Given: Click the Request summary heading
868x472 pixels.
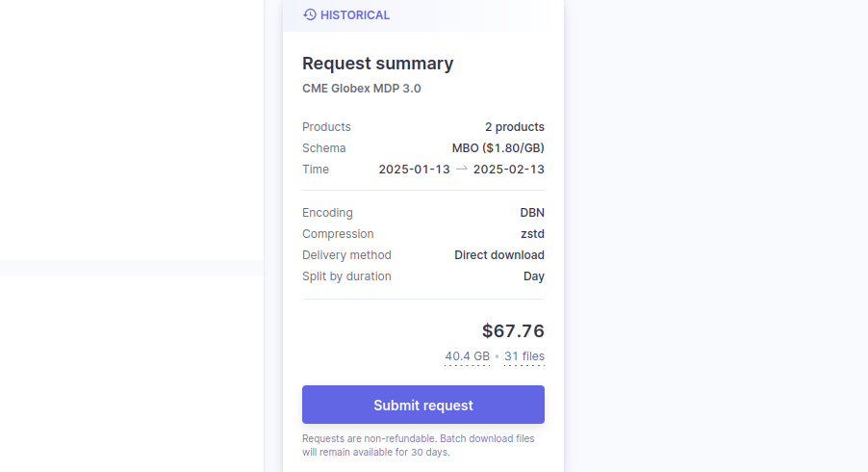Looking at the screenshot, I should tap(377, 64).
